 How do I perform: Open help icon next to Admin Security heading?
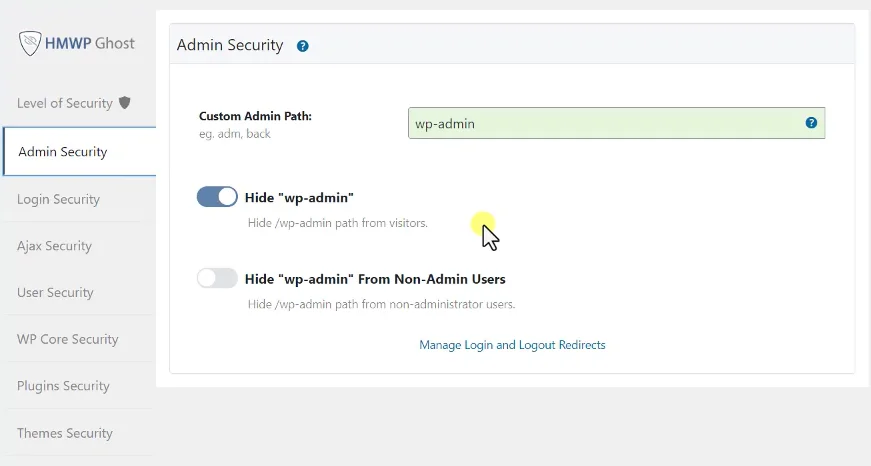pos(302,46)
